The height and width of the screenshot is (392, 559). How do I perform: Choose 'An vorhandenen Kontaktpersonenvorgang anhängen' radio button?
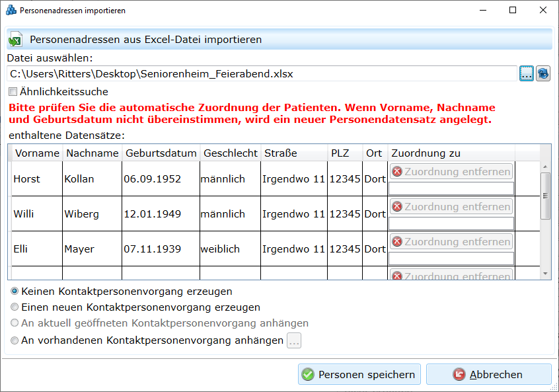tap(15, 341)
